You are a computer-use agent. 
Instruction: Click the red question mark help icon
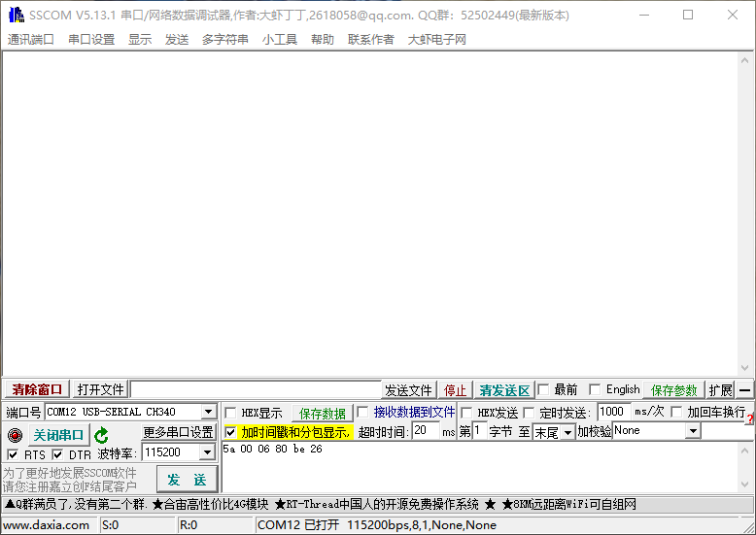point(750,418)
